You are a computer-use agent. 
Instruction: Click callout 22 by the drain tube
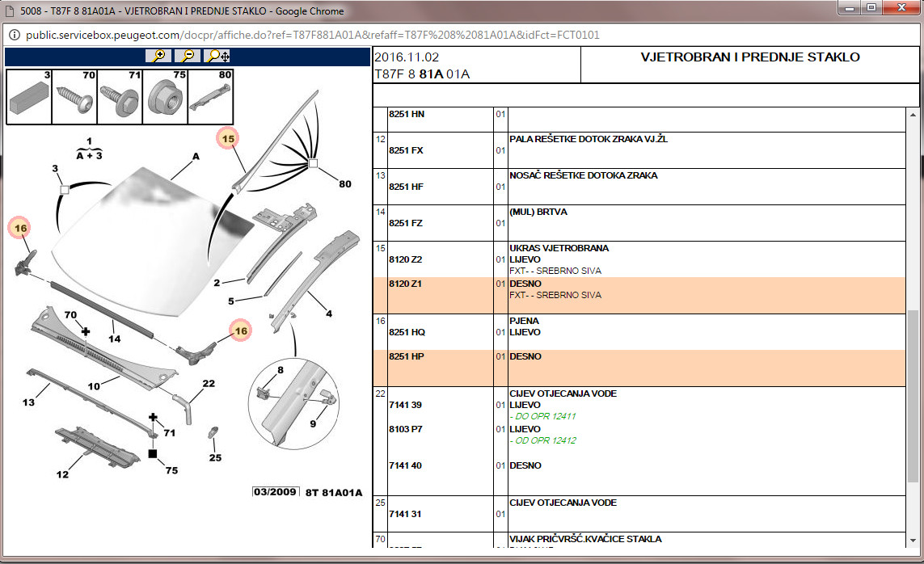pyautogui.click(x=209, y=383)
